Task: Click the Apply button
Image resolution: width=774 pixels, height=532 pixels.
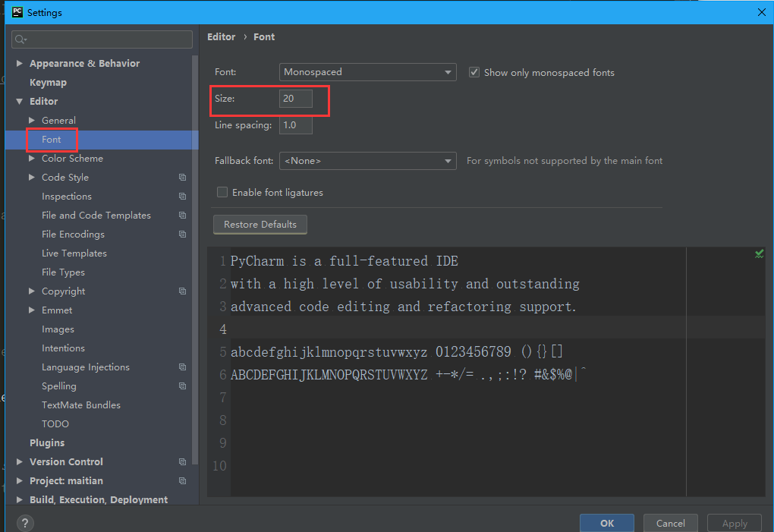Action: tap(735, 523)
